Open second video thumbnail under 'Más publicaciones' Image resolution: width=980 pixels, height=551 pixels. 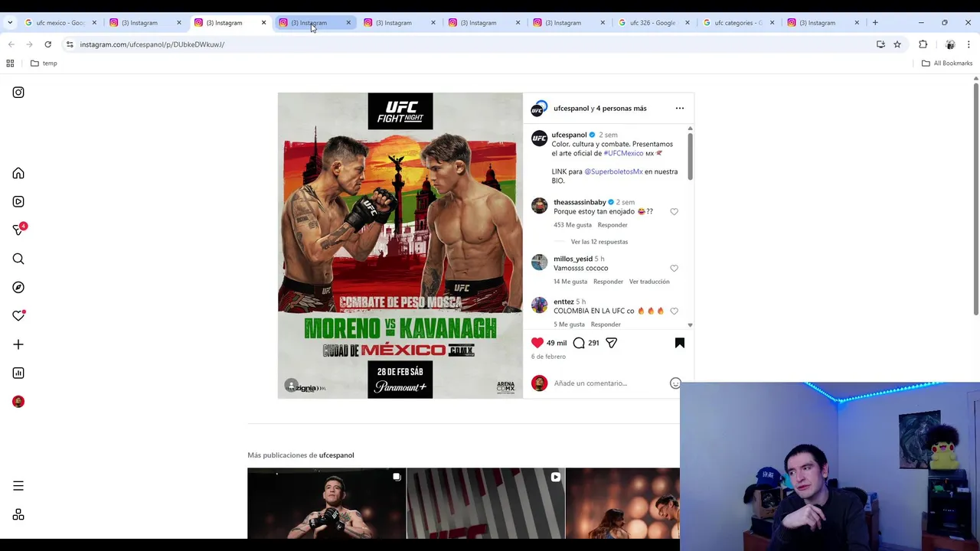485,504
